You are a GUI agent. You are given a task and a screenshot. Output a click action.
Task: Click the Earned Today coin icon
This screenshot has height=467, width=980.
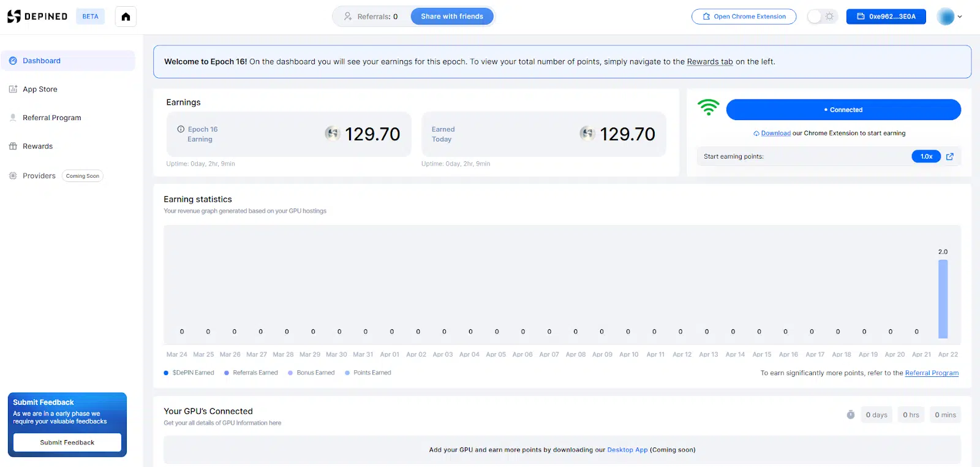[x=587, y=134]
